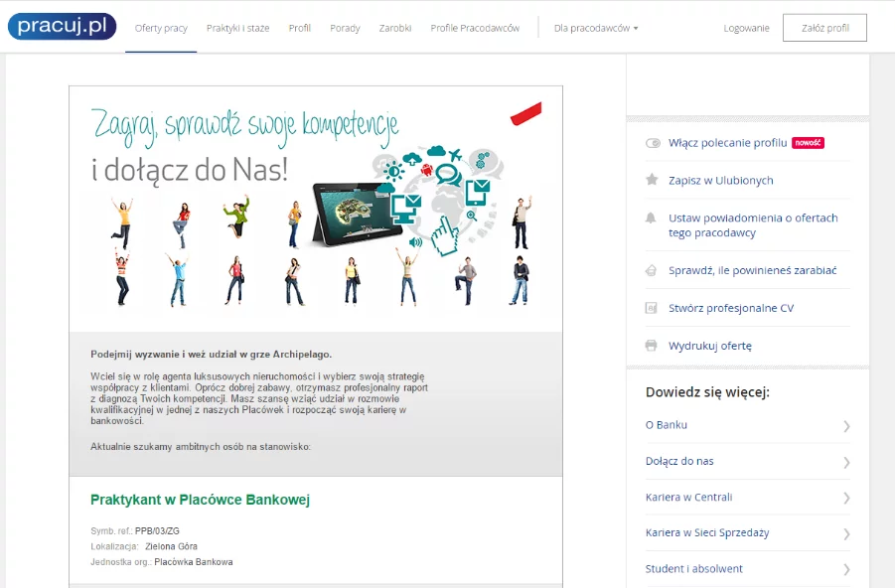Open 'Profile Pracodawców' navigation link

pos(475,29)
